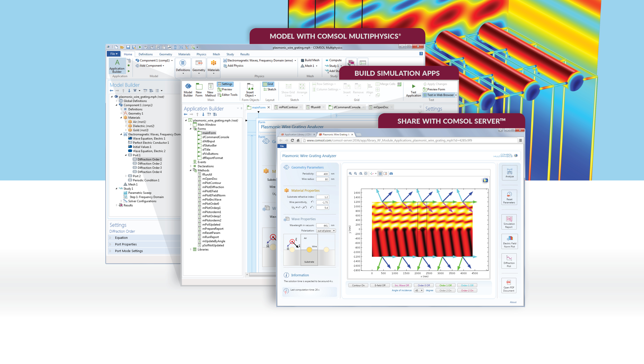The height and width of the screenshot is (364, 644).
Task: Toggle Order-1 Off button
Action: pyautogui.click(x=467, y=285)
